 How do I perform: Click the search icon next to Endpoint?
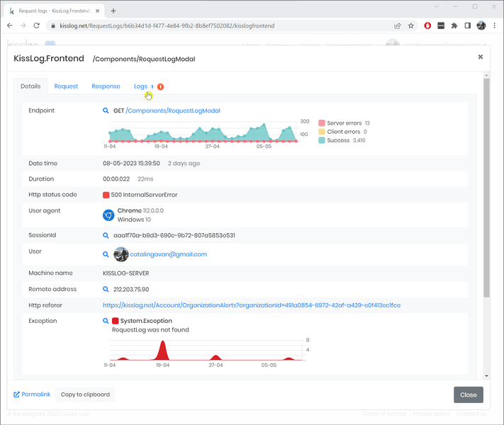(106, 111)
